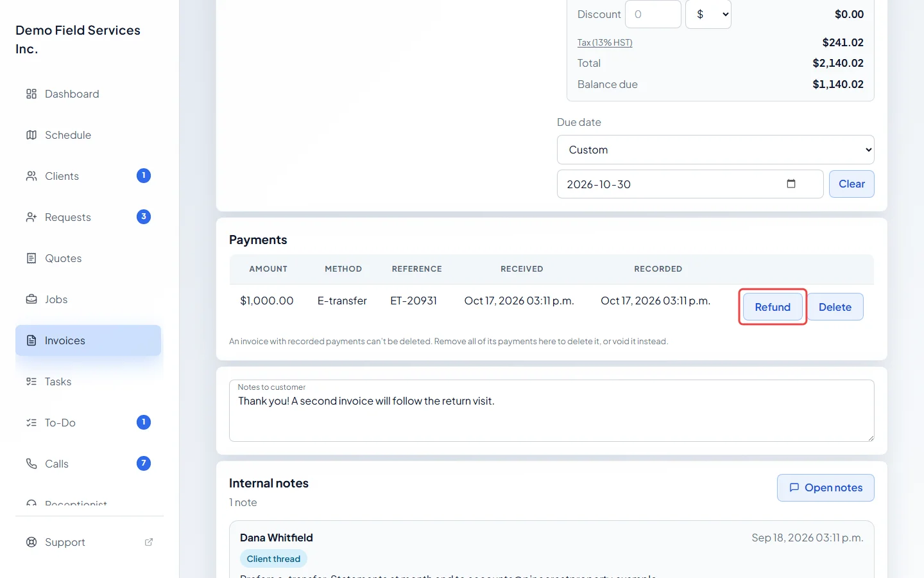Open the Tax (13% HST) link
924x578 pixels.
(604, 42)
